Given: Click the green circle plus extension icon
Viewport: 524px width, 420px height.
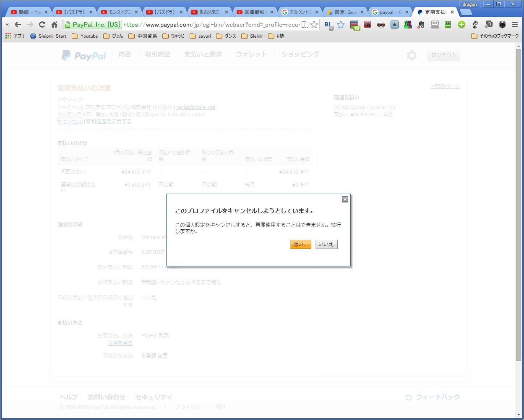Looking at the screenshot, I should point(461,25).
